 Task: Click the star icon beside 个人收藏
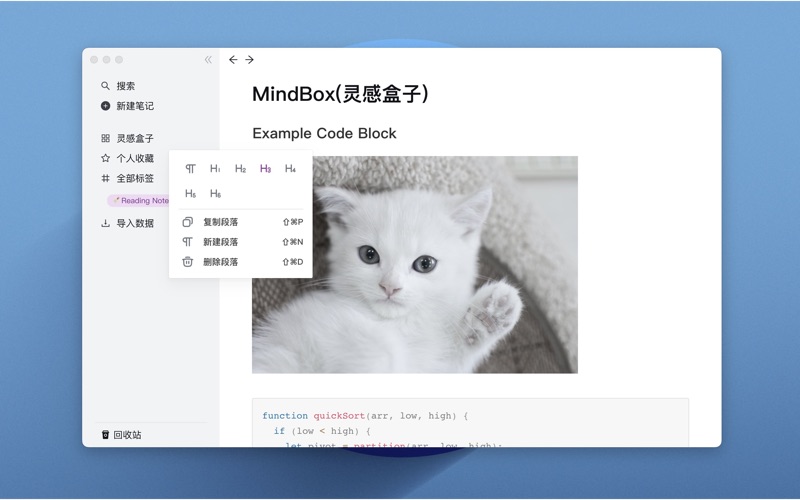[105, 158]
